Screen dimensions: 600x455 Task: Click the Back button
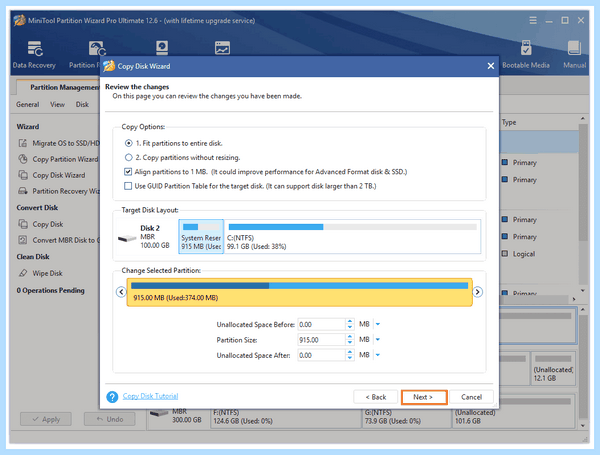376,397
